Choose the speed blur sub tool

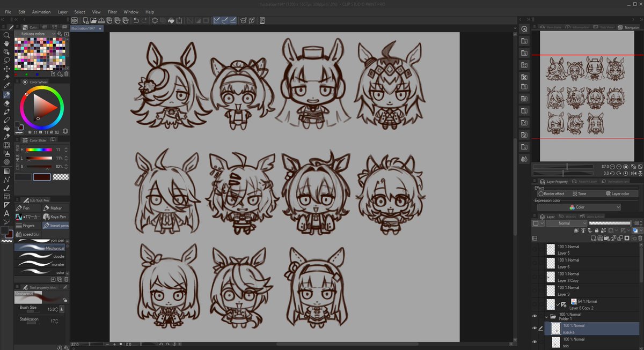coord(28,234)
